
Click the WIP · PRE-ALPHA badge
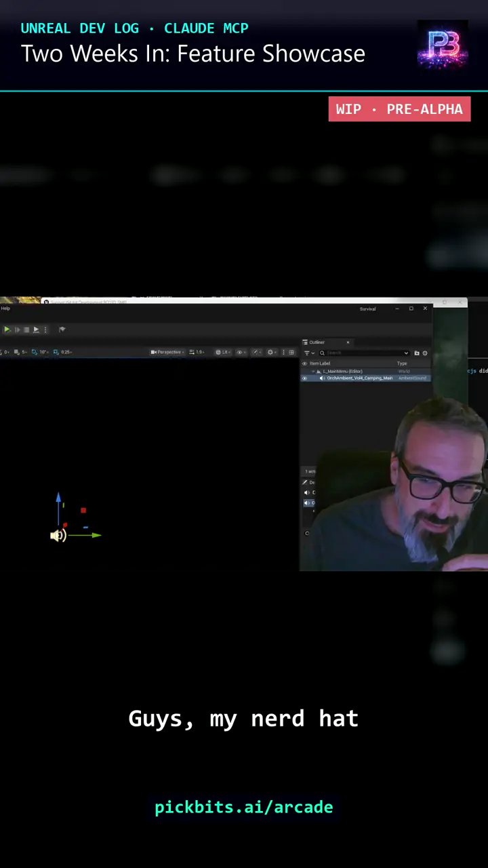point(399,109)
